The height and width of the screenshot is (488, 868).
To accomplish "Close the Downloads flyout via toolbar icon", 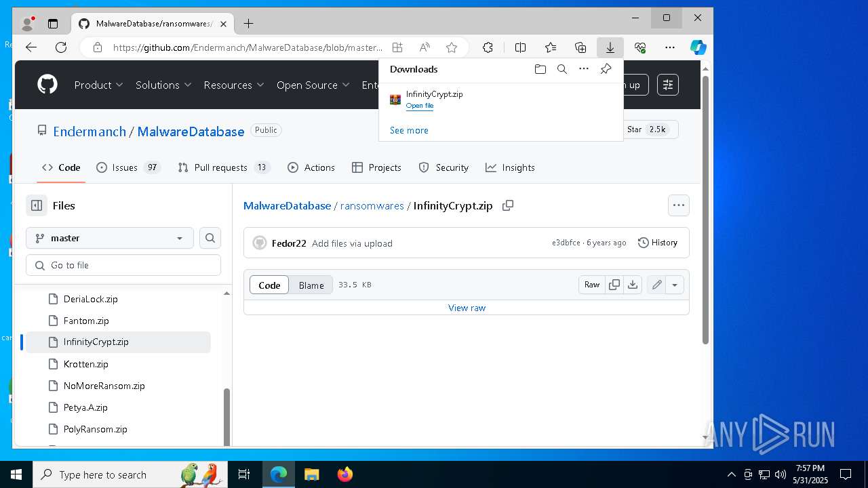I will [610, 47].
